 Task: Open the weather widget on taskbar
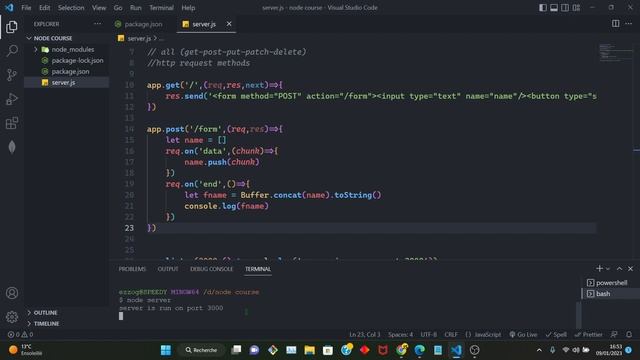pos(25,350)
